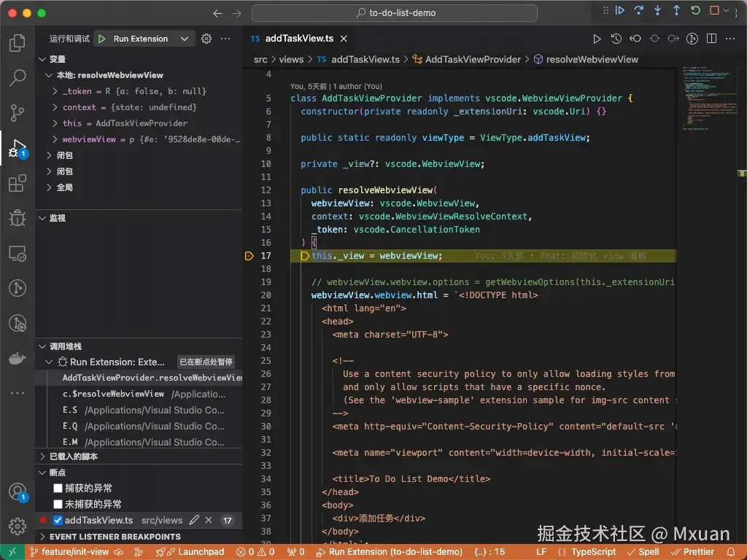Open the Run Extension configuration dropdown
The height and width of the screenshot is (560, 747).
[x=185, y=39]
